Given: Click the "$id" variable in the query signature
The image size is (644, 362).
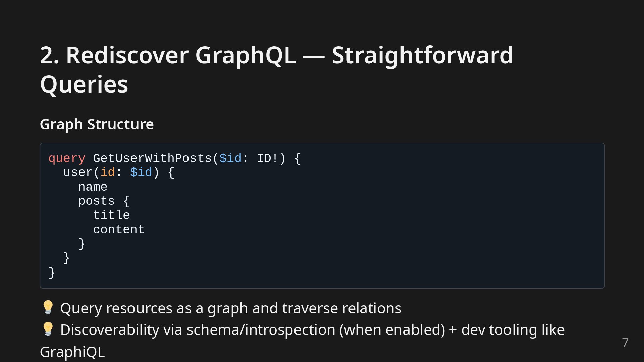Looking at the screenshot, I should click(230, 158).
